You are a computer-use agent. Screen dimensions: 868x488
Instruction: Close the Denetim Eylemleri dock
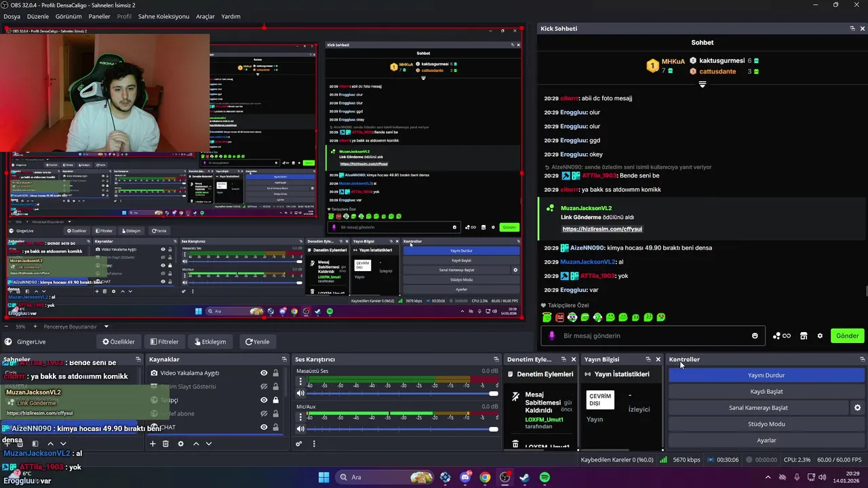tap(574, 359)
